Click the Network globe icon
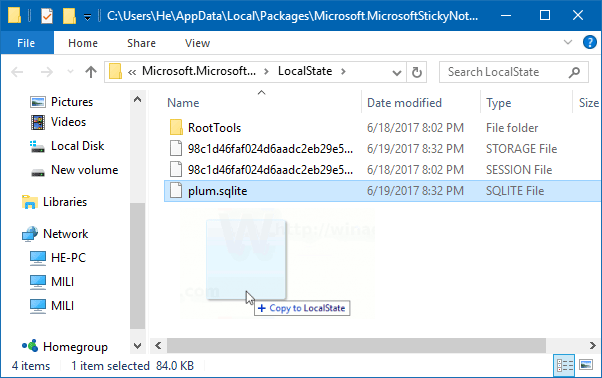This screenshot has height=378, width=602. coord(30,234)
